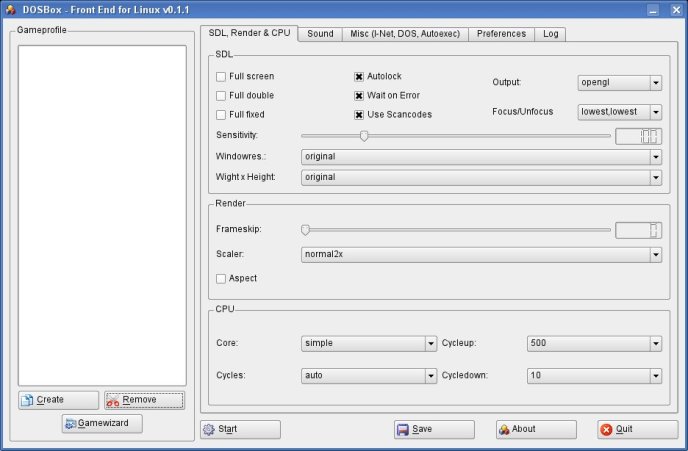Open the Core dropdown showing simple
Viewport: 688px width, 451px height.
(369, 343)
